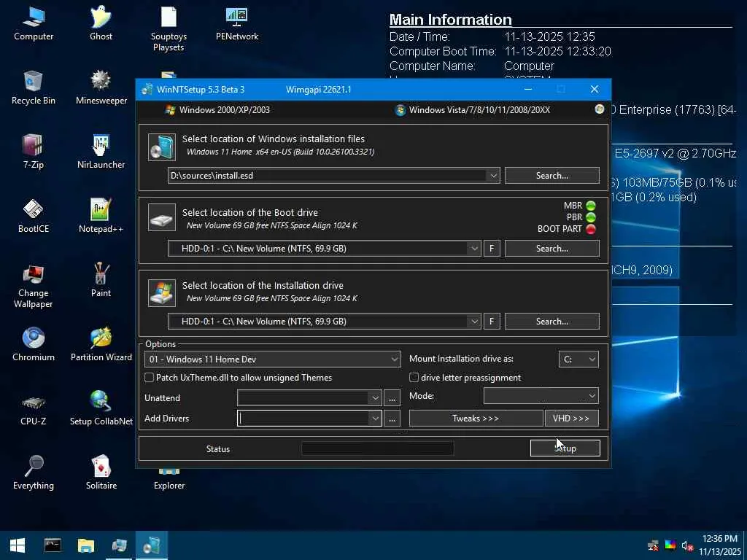The image size is (747, 560).
Task: Open Explorer desktop icon
Action: tap(169, 480)
